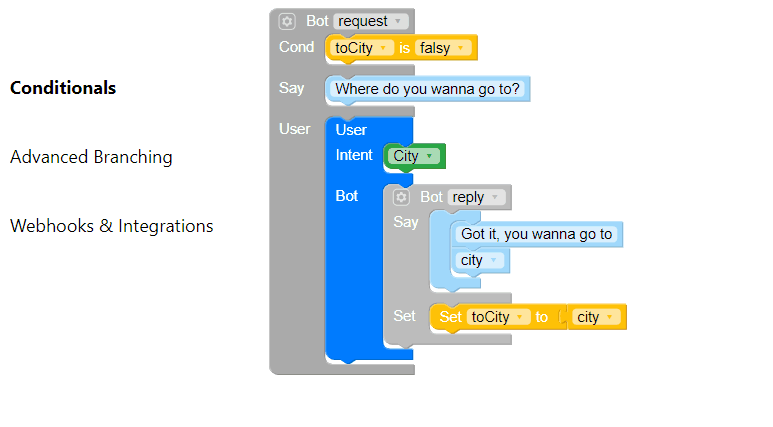
Task: Select the Conditionals tab
Action: click(x=63, y=88)
